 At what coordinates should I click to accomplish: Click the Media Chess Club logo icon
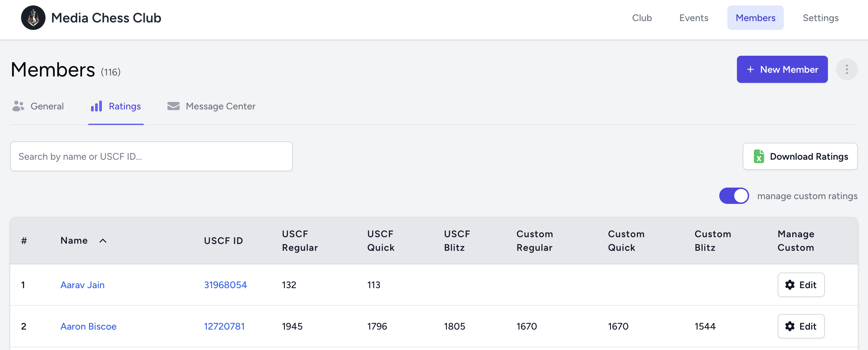pos(33,18)
